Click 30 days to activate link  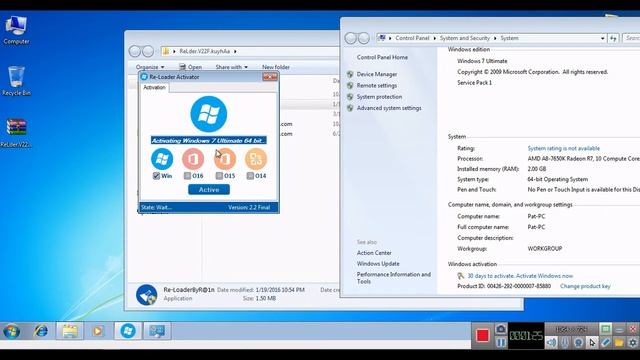pyautogui.click(x=520, y=276)
